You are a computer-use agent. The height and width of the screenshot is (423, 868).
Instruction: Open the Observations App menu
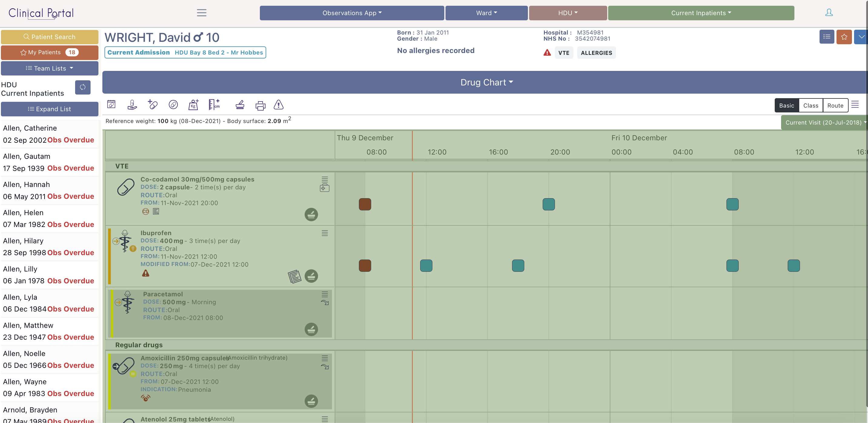[x=352, y=13]
